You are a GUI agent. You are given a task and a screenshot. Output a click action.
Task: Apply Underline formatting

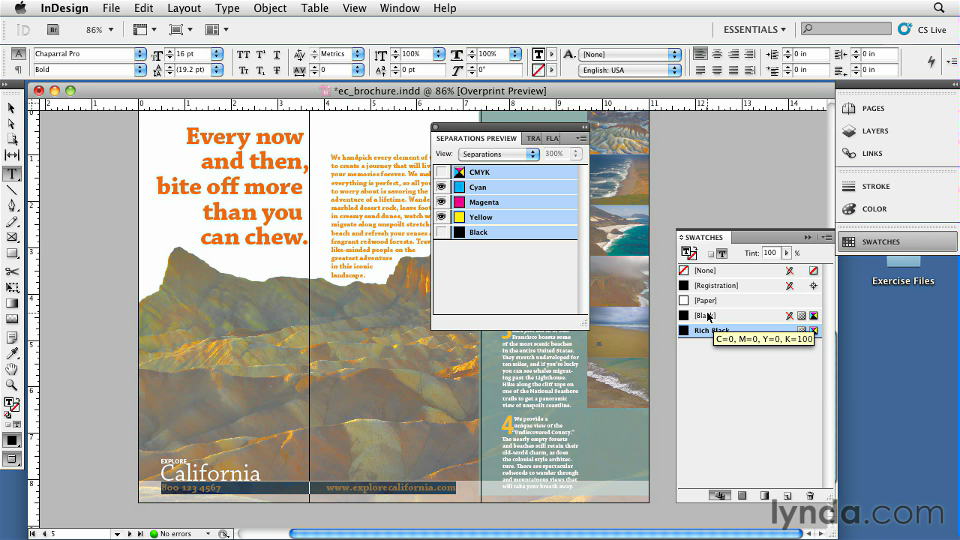coord(277,54)
